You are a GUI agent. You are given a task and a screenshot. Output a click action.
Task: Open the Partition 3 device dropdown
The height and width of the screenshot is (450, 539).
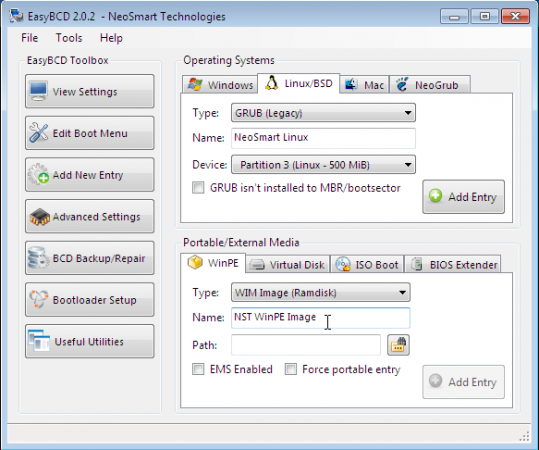[x=323, y=165]
